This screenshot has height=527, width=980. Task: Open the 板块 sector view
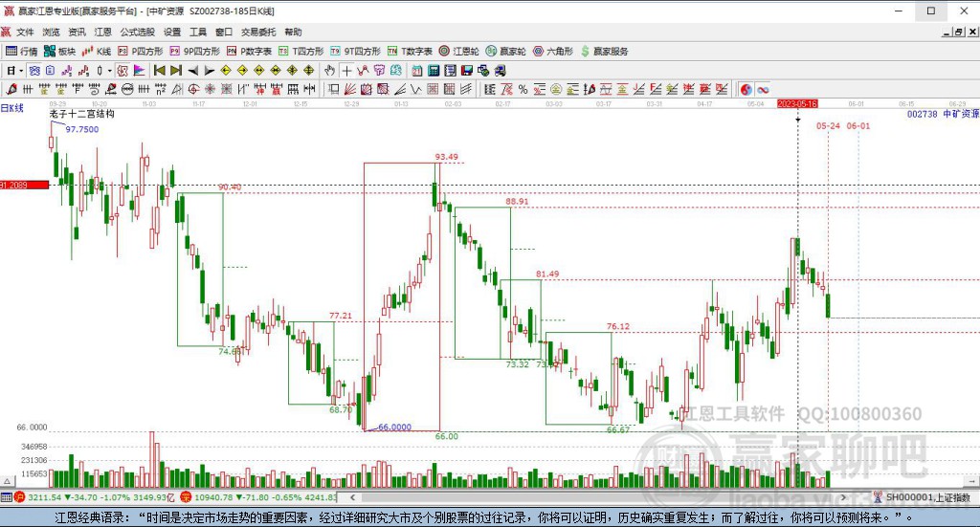click(x=60, y=52)
